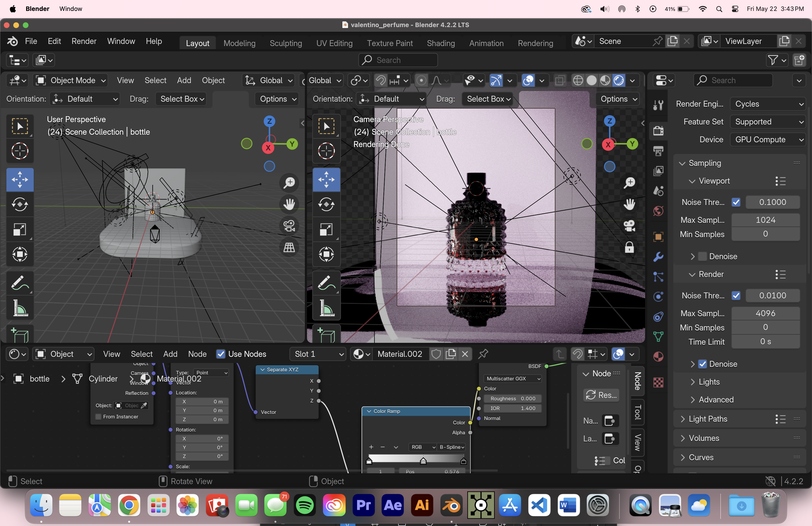This screenshot has height=526, width=812.
Task: Toggle camera view icon in left viewport
Action: 289,226
